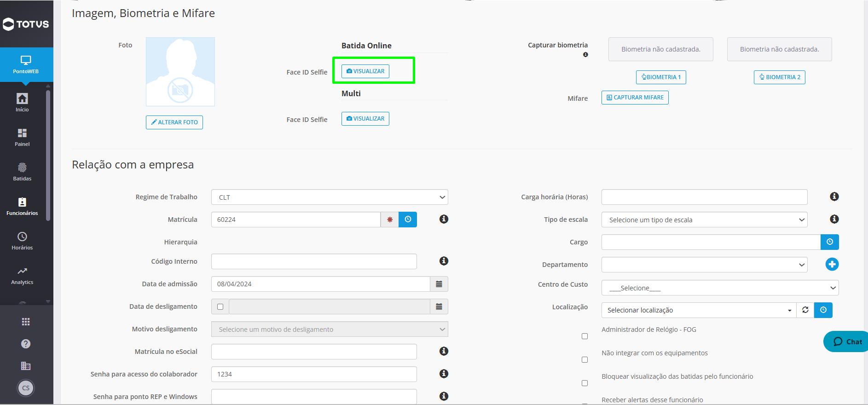
Task: Click info icon for Senha ponto REP
Action: click(444, 396)
